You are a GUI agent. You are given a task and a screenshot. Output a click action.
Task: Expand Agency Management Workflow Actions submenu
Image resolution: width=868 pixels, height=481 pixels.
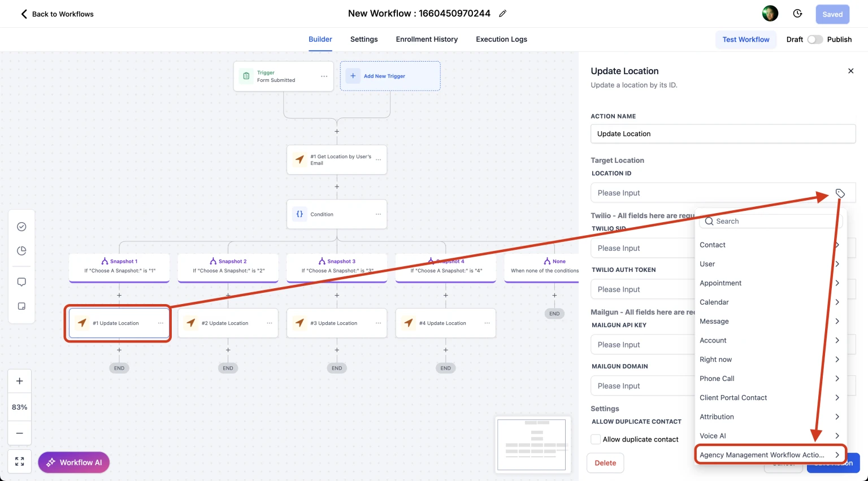tap(770, 455)
